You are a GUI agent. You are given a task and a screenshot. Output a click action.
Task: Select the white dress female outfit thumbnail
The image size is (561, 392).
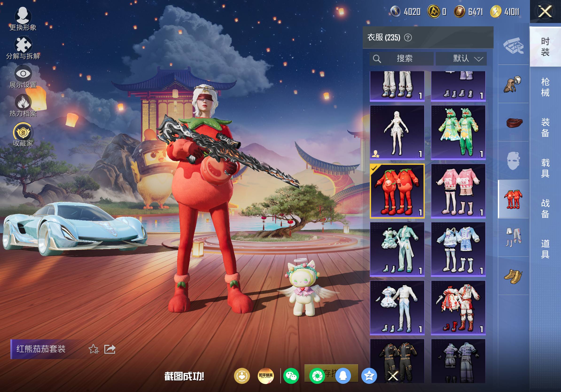[x=397, y=133]
